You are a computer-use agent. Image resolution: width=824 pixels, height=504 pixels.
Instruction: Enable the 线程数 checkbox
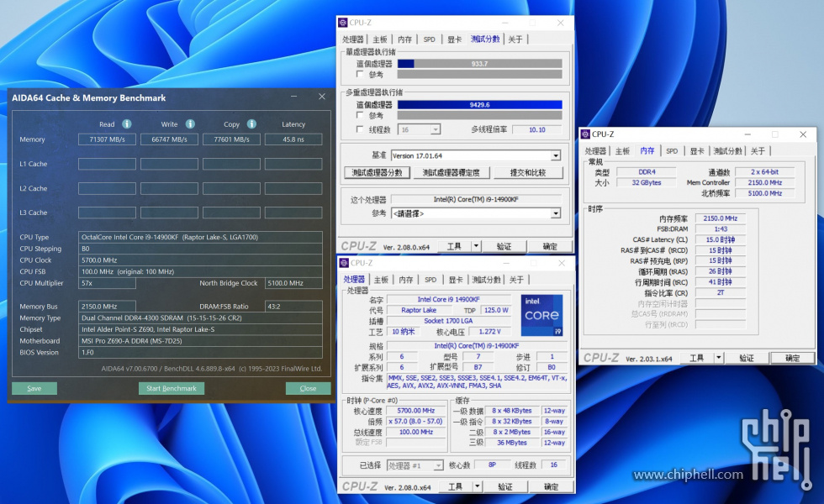360,129
